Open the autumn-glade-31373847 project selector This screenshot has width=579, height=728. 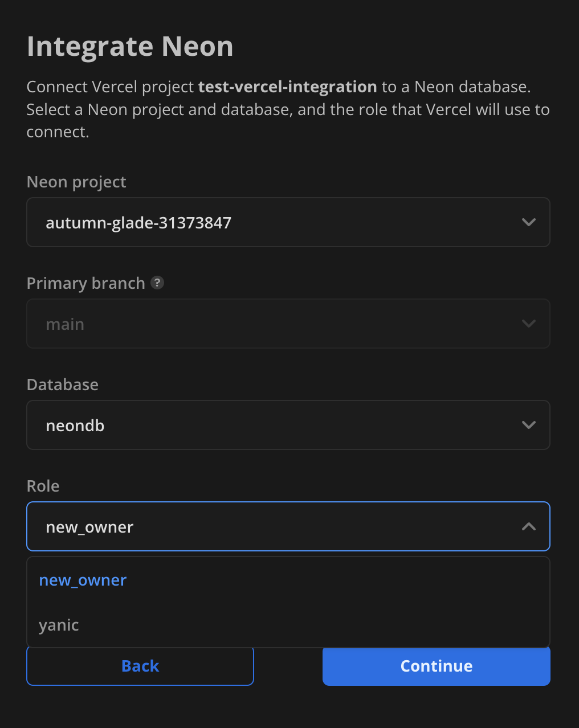288,222
